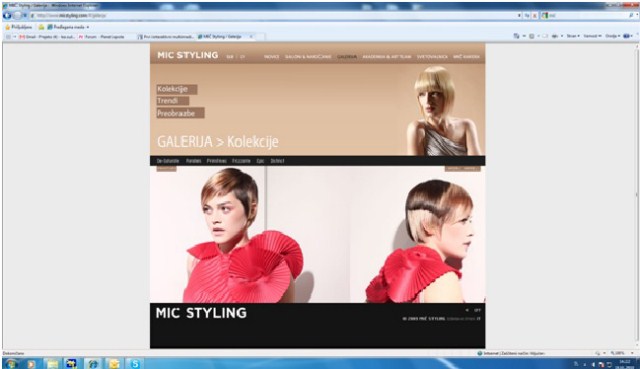
Task: Click the Trendi gallery link
Action: (x=172, y=101)
